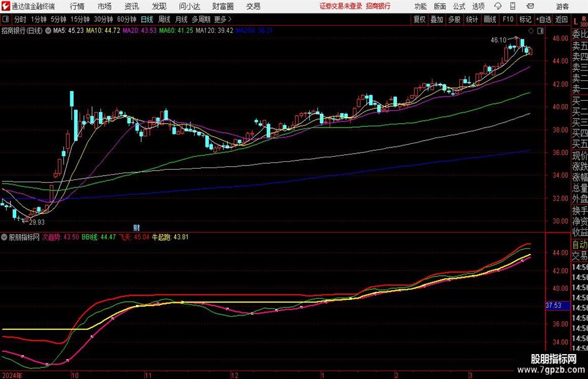This screenshot has height=379, width=588.
Task: Open the 市场 menu
Action: click(x=105, y=6)
